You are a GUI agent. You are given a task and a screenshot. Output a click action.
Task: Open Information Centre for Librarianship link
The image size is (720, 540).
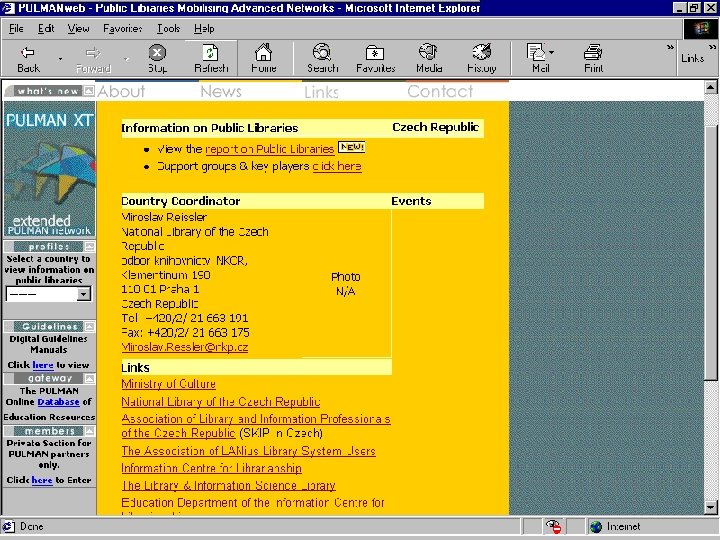click(211, 468)
